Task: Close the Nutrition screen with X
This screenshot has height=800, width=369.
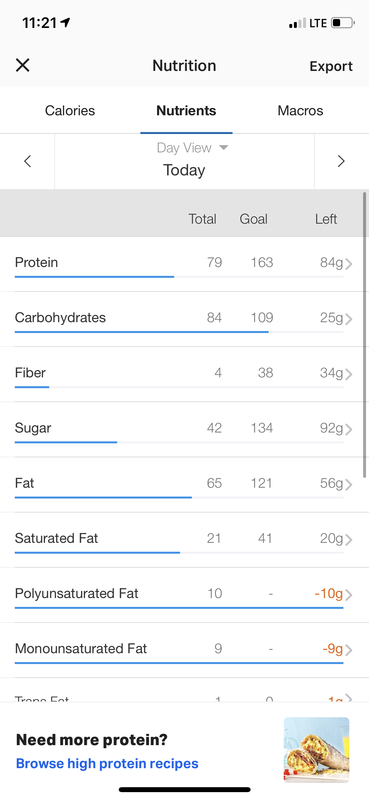Action: point(22,65)
